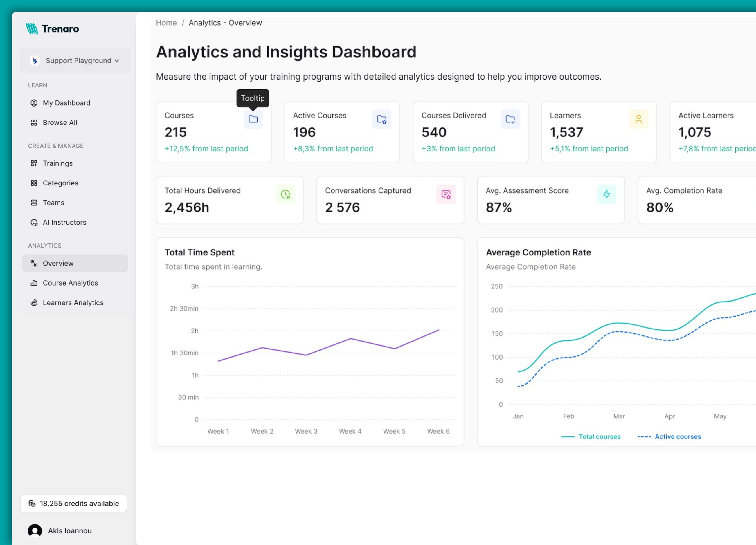Click the Learners person icon
756x545 pixels.
(638, 119)
